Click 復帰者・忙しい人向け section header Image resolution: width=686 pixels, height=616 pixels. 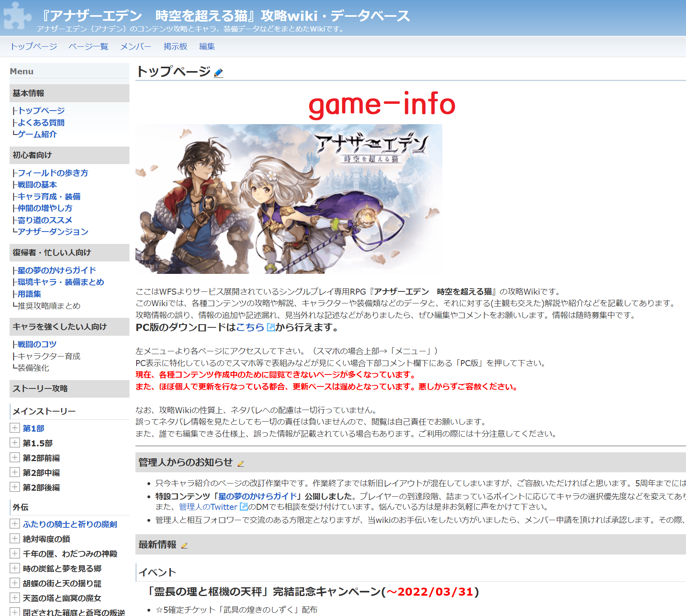pyautogui.click(x=70, y=252)
